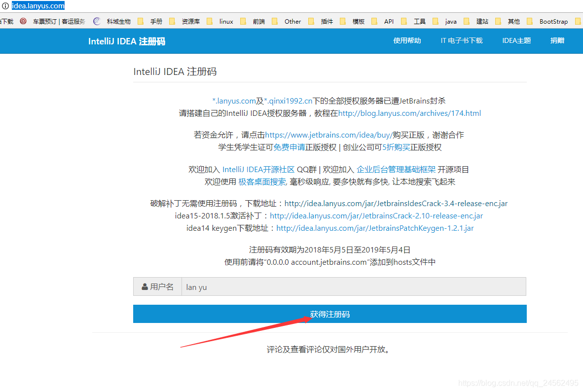Image resolution: width=583 pixels, height=392 pixels.
Task: Open the blog.lanyus.com archives 174 tutorial link
Action: tap(409, 113)
